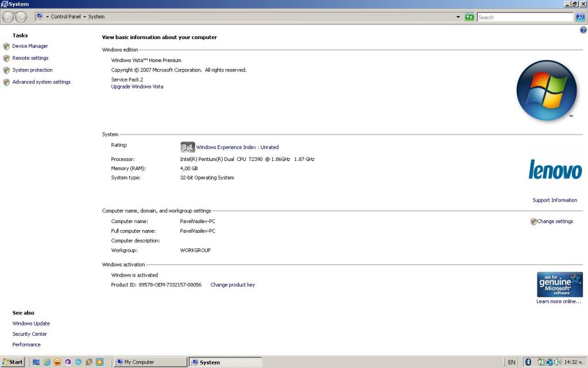Image resolution: width=588 pixels, height=368 pixels.
Task: Click the Product ID 89578-OEM-7332157-00056 text
Action: pos(156,285)
